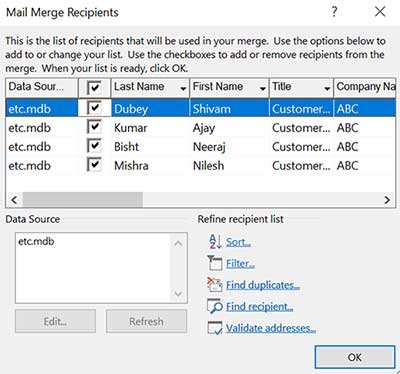Click etc.mdb source in Mishra row
Image resolution: width=400 pixels, height=374 pixels.
[30, 166]
